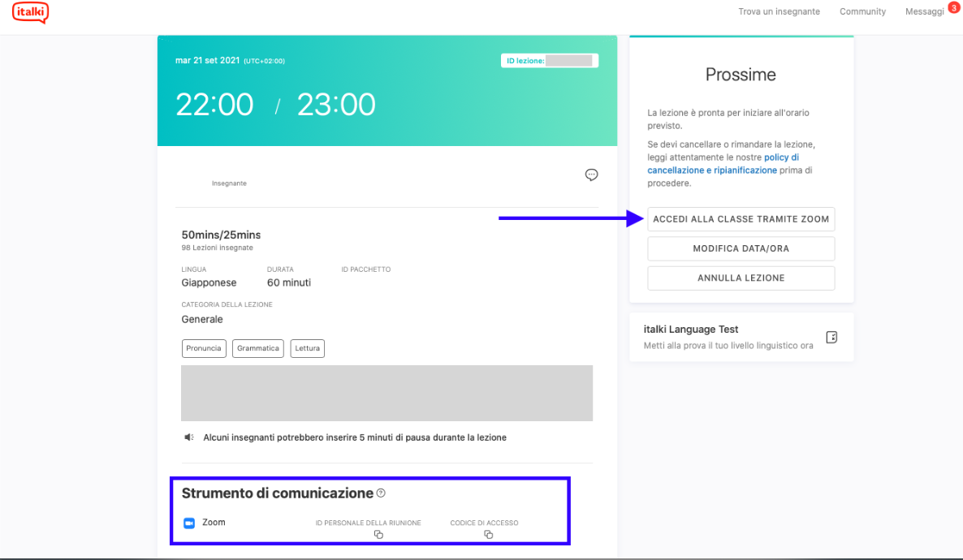Click the 23:00 end time
The height and width of the screenshot is (560, 963).
pyautogui.click(x=336, y=105)
